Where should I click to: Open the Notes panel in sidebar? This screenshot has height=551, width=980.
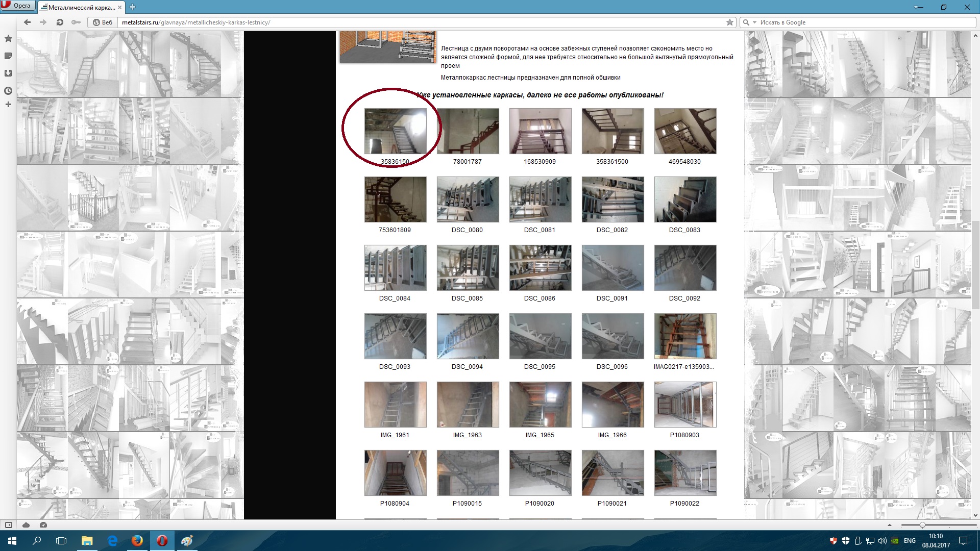8,56
